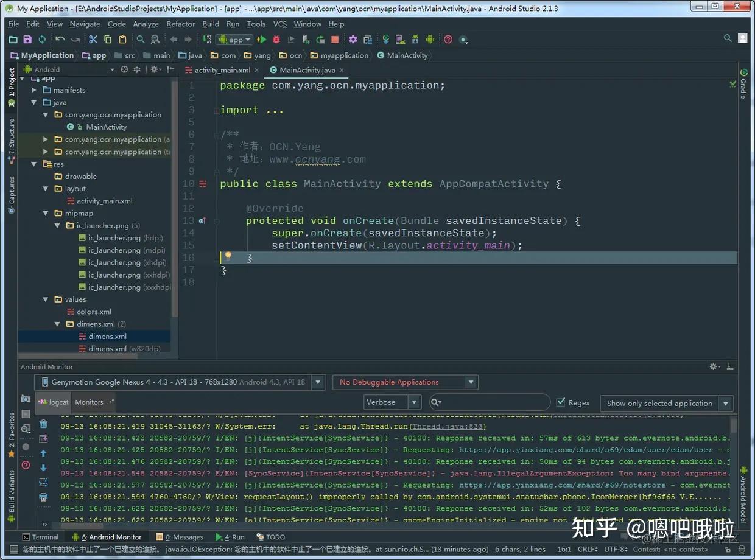Open the TODO tool tab
The image size is (755, 560).
point(270,537)
